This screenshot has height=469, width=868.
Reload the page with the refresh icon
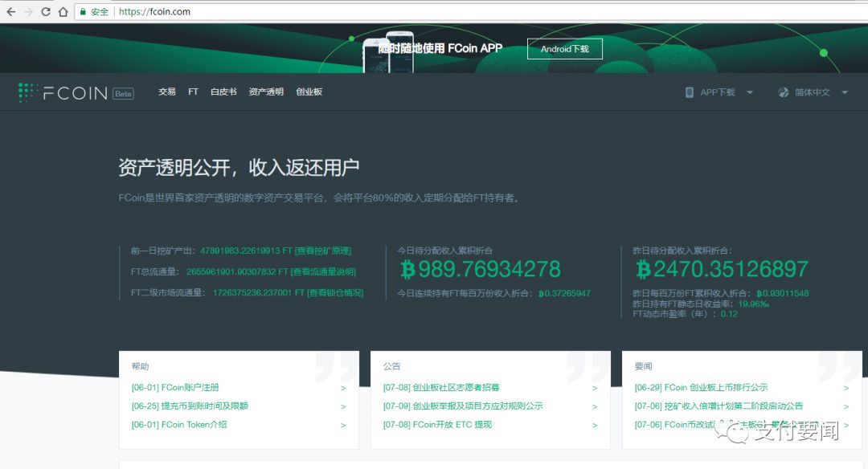point(46,11)
